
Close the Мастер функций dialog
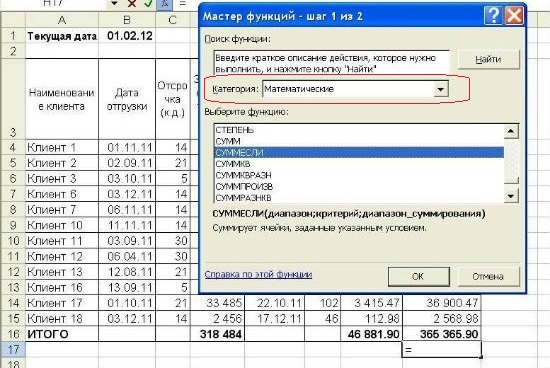pyautogui.click(x=514, y=16)
